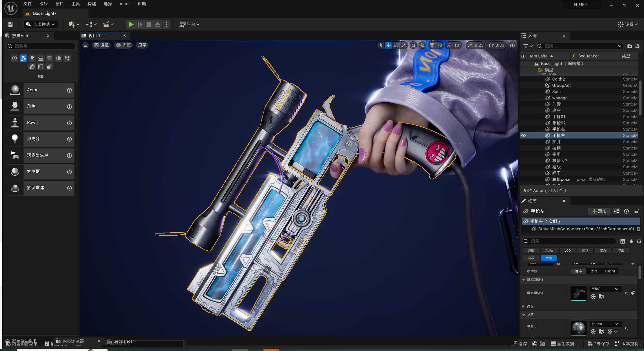Activate the scale tool in the viewport toolbar

(x=404, y=45)
